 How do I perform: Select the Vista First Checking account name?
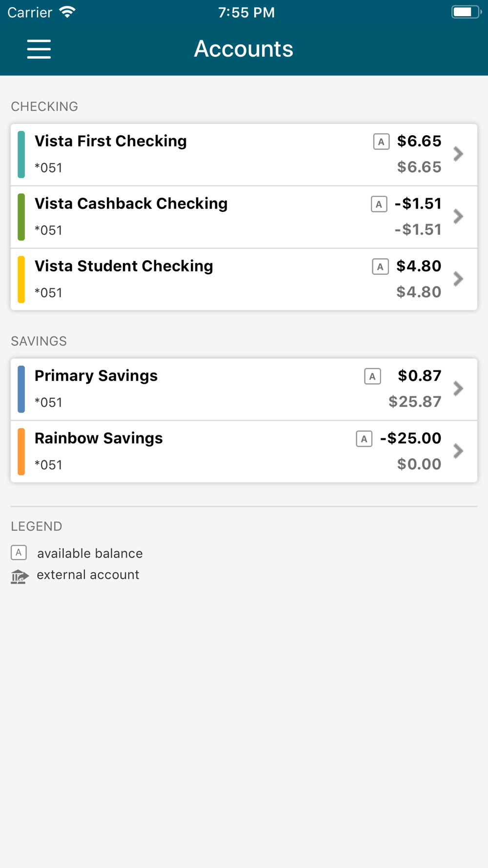point(111,141)
